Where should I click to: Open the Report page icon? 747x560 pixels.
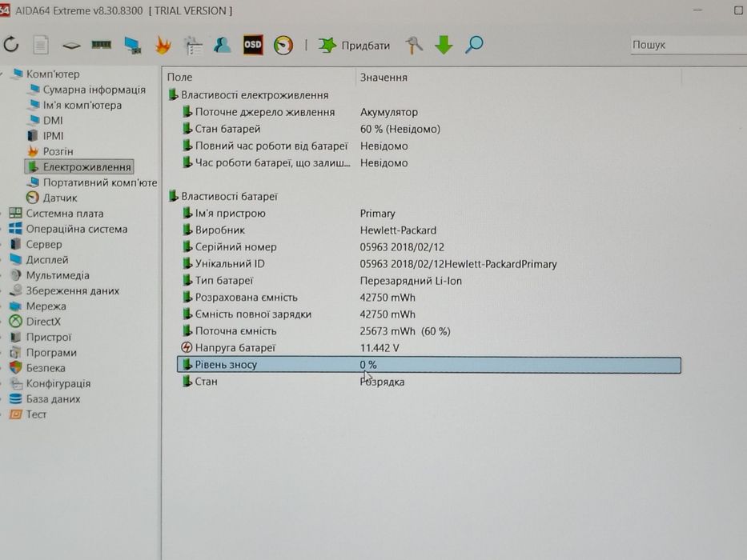pos(41,46)
